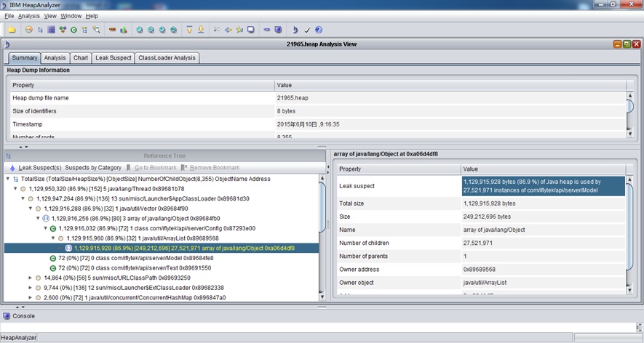The width and height of the screenshot is (644, 343).
Task: Open the View menu
Action: [x=50, y=16]
